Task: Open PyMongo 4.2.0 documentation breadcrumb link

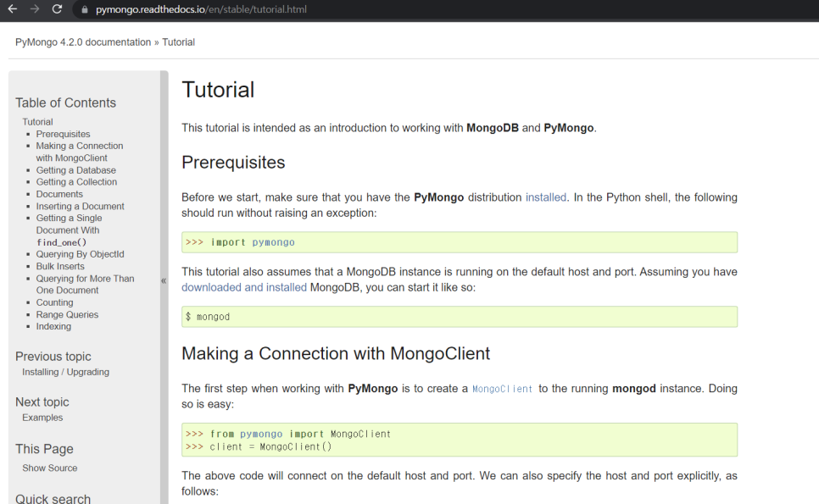Action: (83, 42)
